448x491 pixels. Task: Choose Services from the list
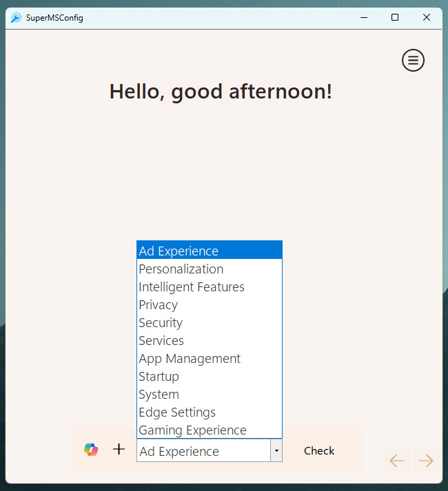point(210,340)
